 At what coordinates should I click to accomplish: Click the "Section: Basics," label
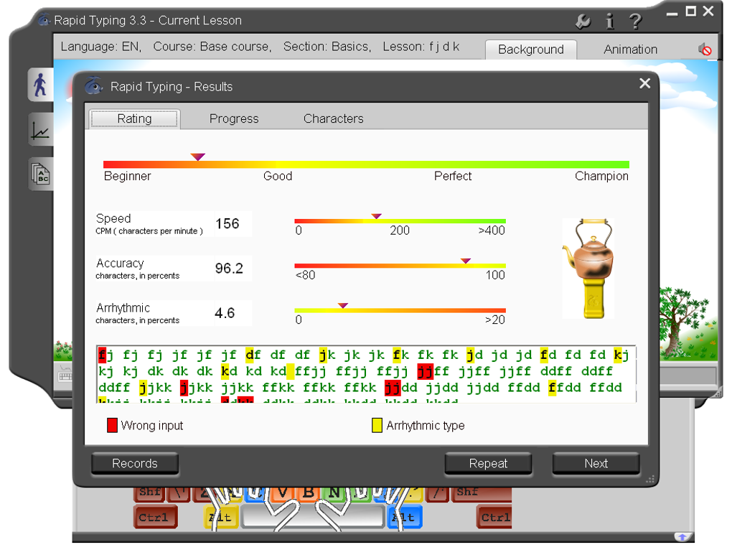click(327, 47)
